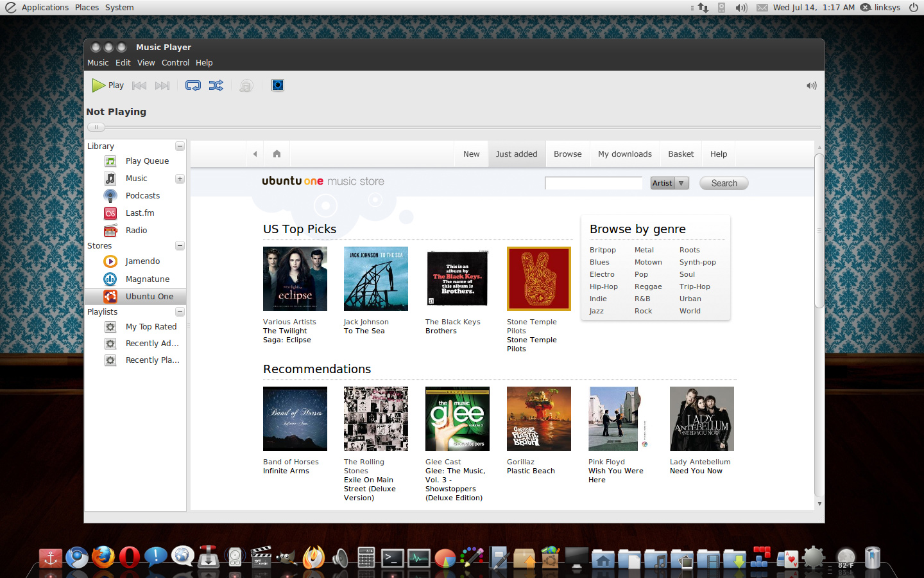Browse the World genre

pyautogui.click(x=690, y=311)
